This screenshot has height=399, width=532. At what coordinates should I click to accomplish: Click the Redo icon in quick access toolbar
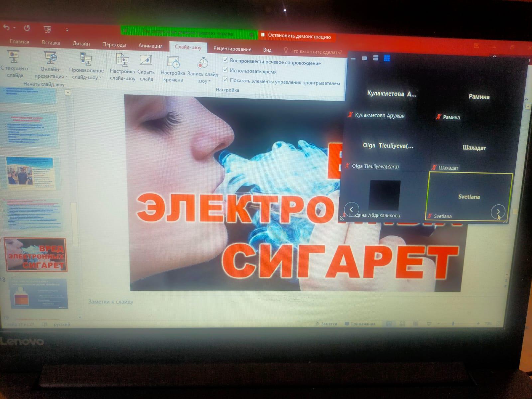click(x=27, y=28)
